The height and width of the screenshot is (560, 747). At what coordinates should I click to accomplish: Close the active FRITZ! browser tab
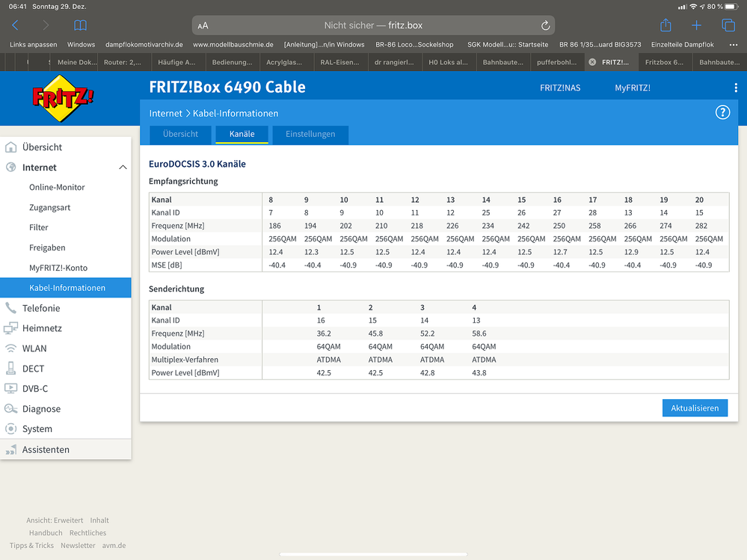(592, 62)
